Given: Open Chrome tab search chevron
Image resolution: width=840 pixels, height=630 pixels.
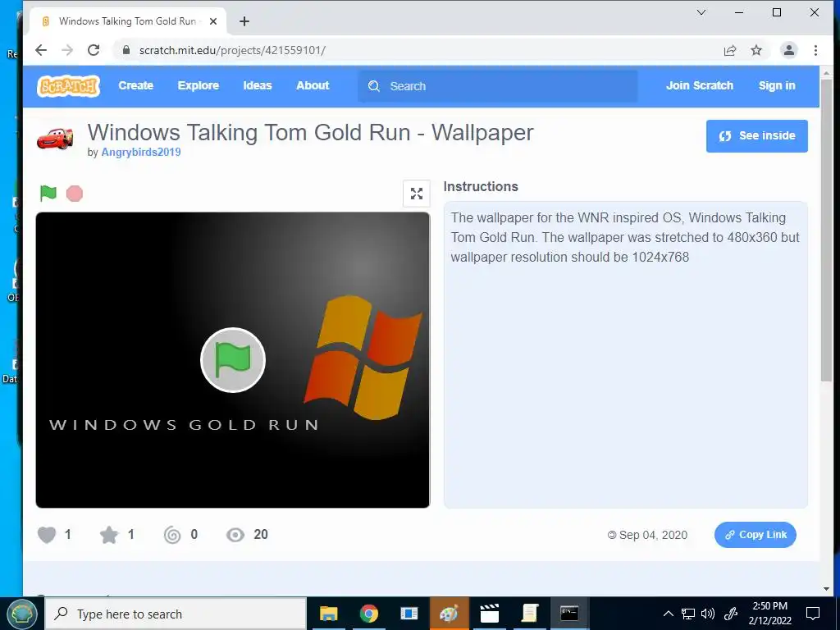Looking at the screenshot, I should point(701,12).
